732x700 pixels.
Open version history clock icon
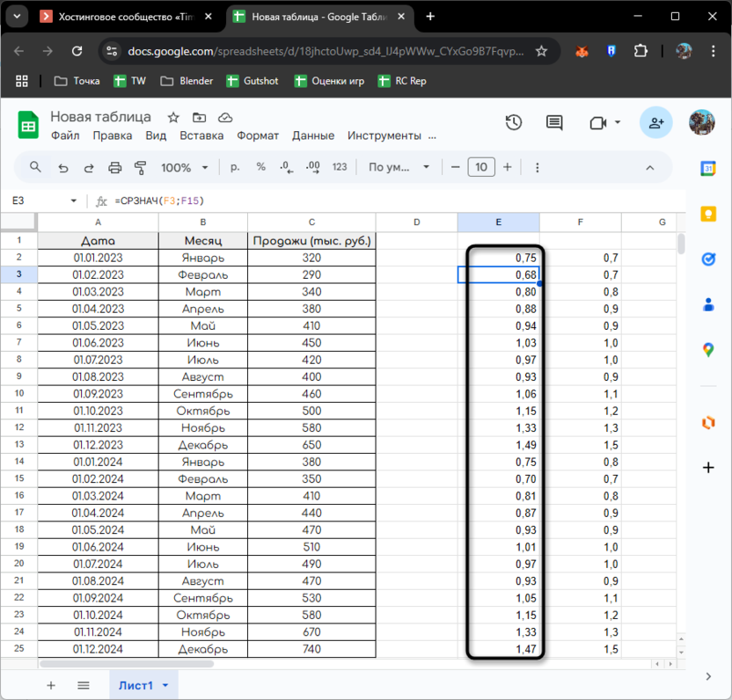pos(514,123)
